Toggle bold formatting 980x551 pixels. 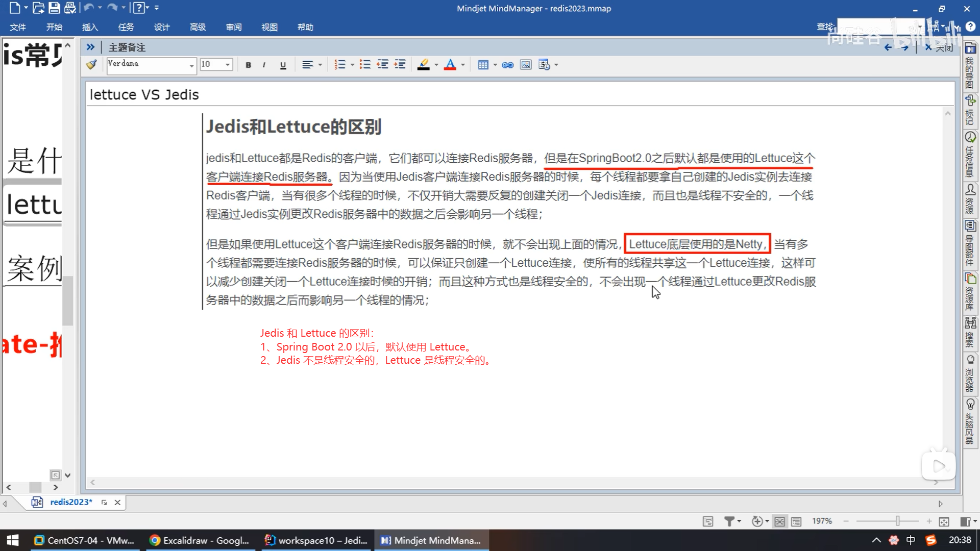pyautogui.click(x=248, y=65)
